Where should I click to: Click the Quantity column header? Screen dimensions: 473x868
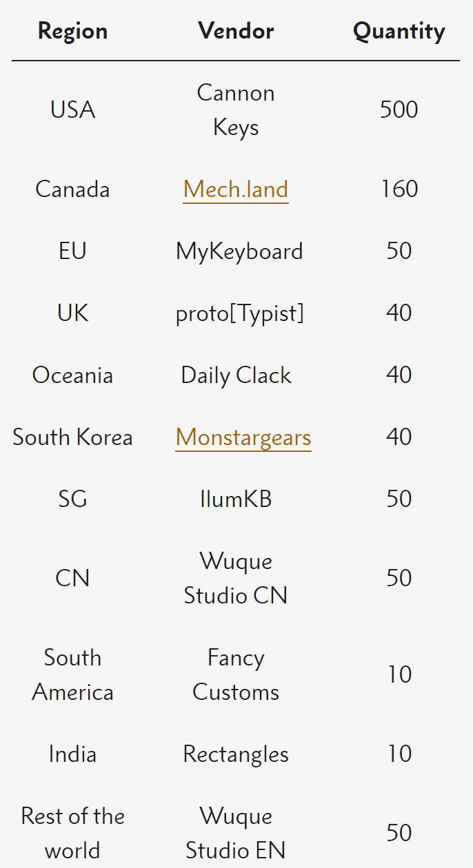click(x=399, y=31)
